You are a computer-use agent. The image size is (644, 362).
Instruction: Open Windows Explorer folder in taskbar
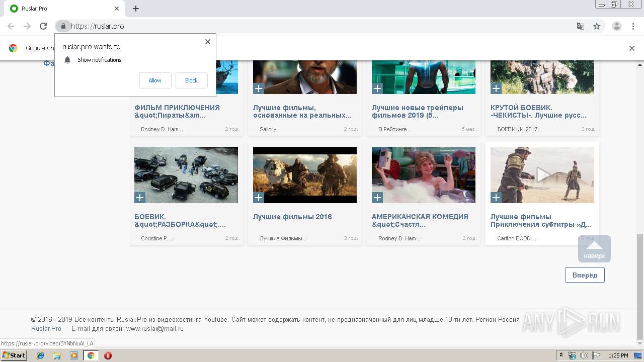point(57,355)
